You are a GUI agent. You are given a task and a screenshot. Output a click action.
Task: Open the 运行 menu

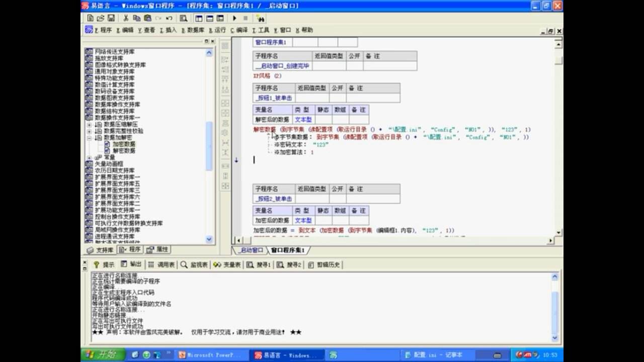[x=217, y=30]
